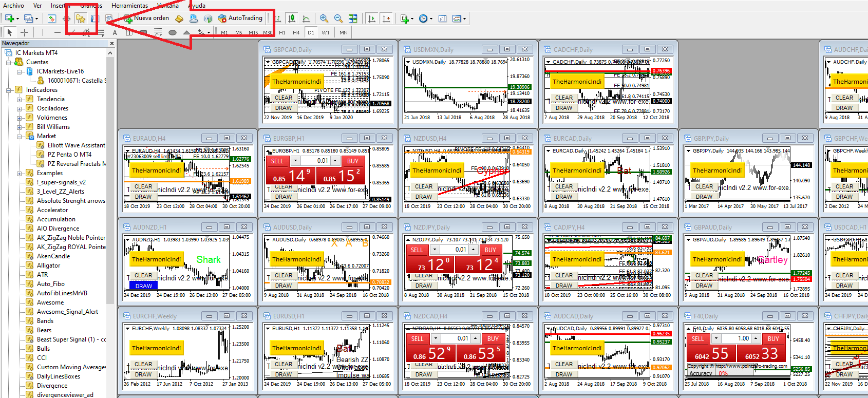Select the W1 timeframe
Viewport: 868px width, 398px height.
(326, 32)
